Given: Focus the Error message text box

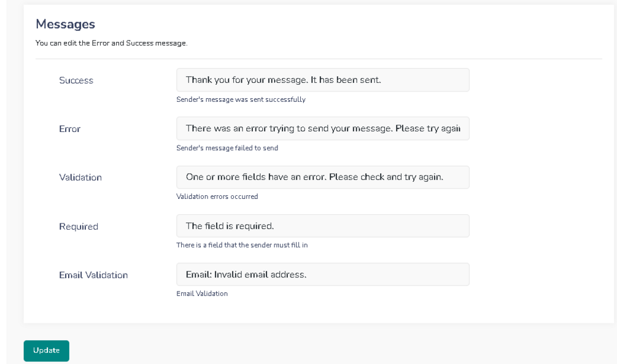Looking at the screenshot, I should click(322, 128).
